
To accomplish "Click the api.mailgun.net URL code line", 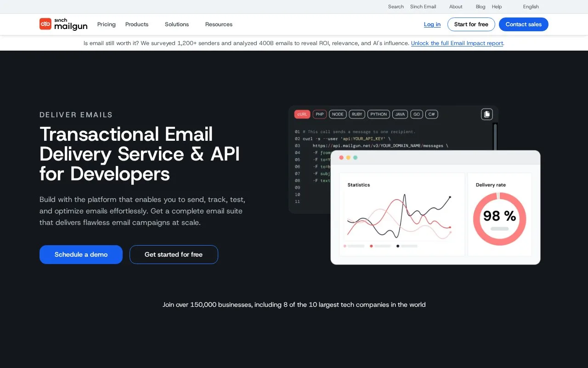I will pos(380,146).
